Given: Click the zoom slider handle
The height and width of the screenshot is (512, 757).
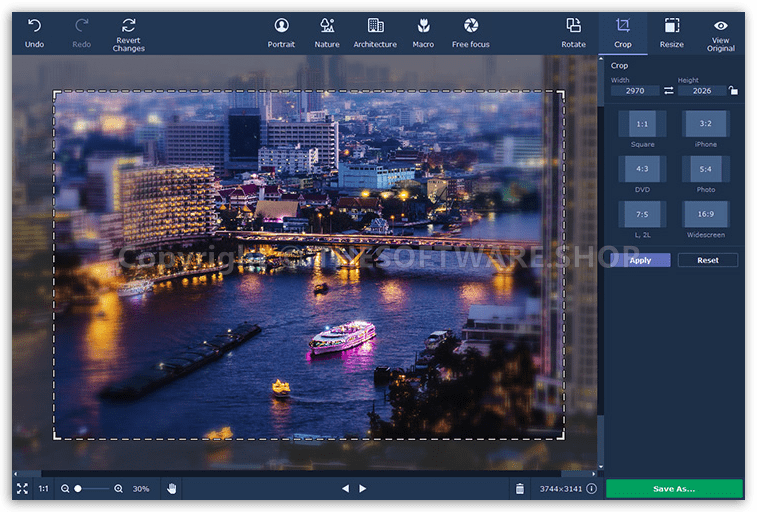Looking at the screenshot, I should 78,488.
